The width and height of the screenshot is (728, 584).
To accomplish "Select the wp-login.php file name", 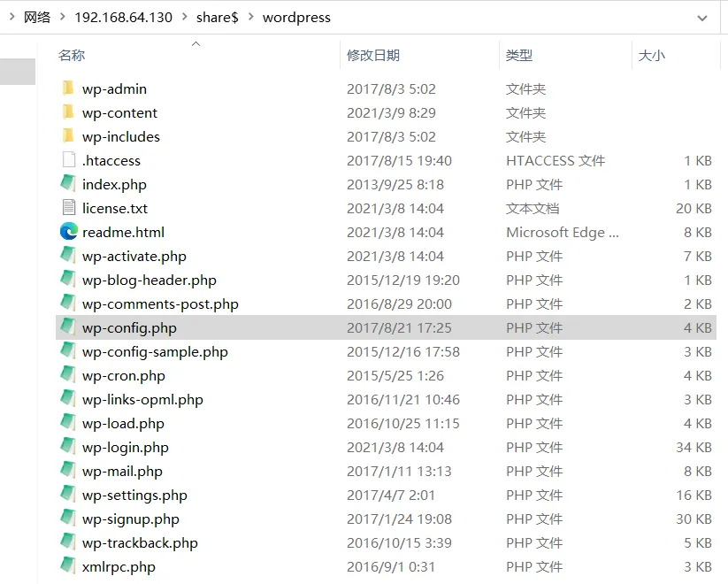I will [126, 448].
